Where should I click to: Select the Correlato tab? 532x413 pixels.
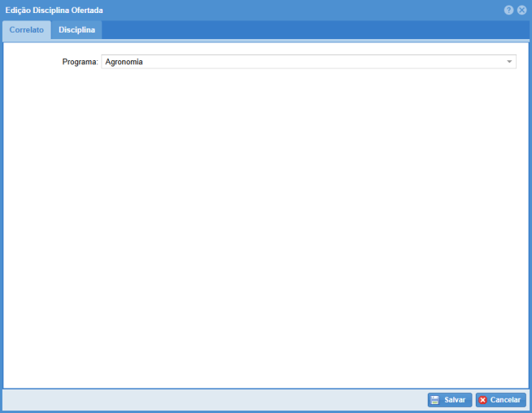pos(27,30)
